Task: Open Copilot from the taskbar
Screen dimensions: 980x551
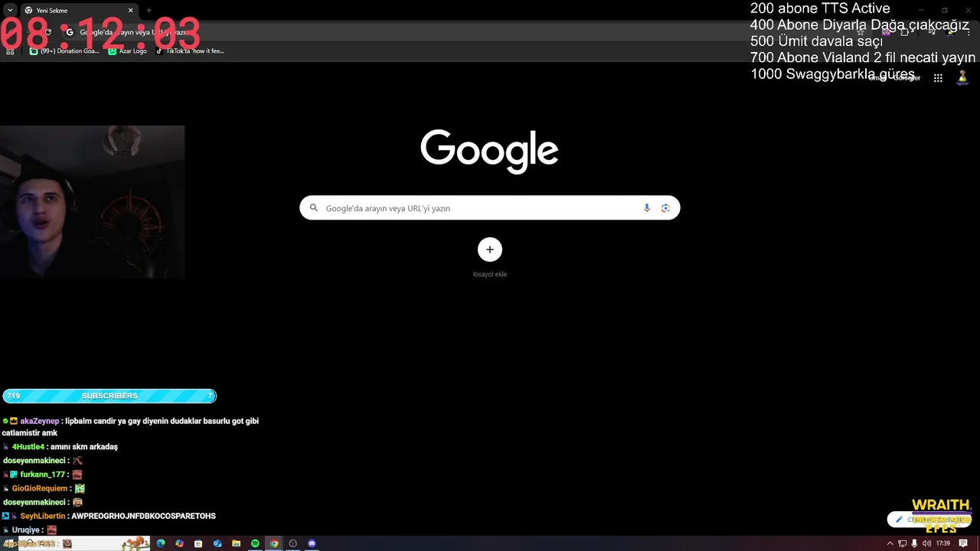Action: (x=179, y=543)
